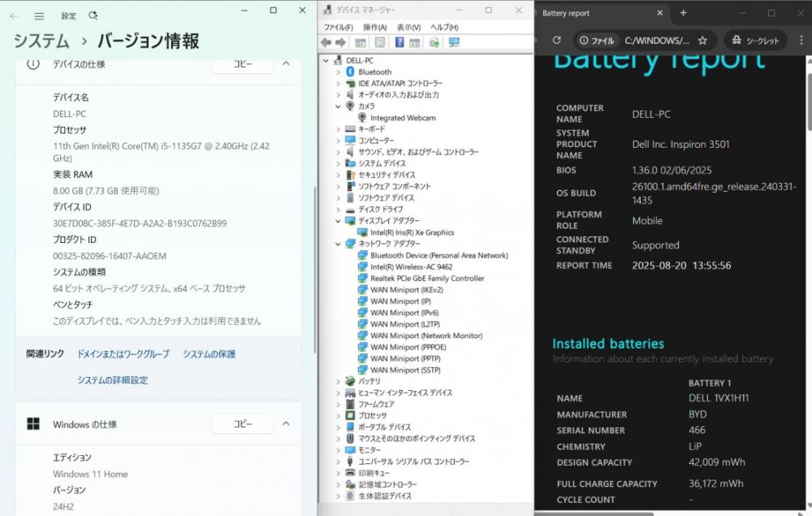Close the Battery report tab
This screenshot has height=516, width=812.
tap(659, 13)
